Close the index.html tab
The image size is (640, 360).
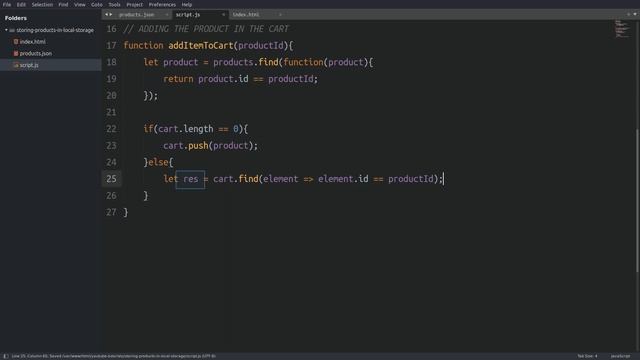tap(280, 15)
